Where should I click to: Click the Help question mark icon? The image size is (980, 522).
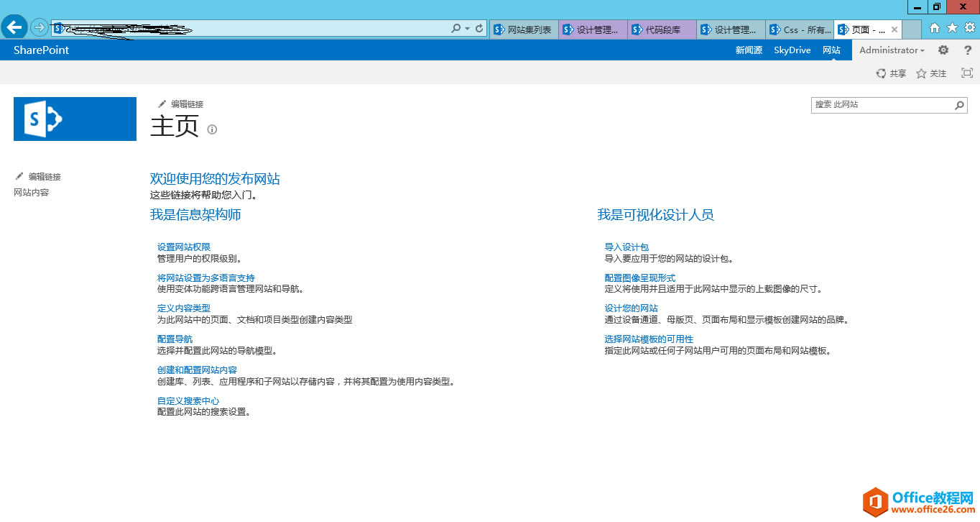tap(968, 50)
